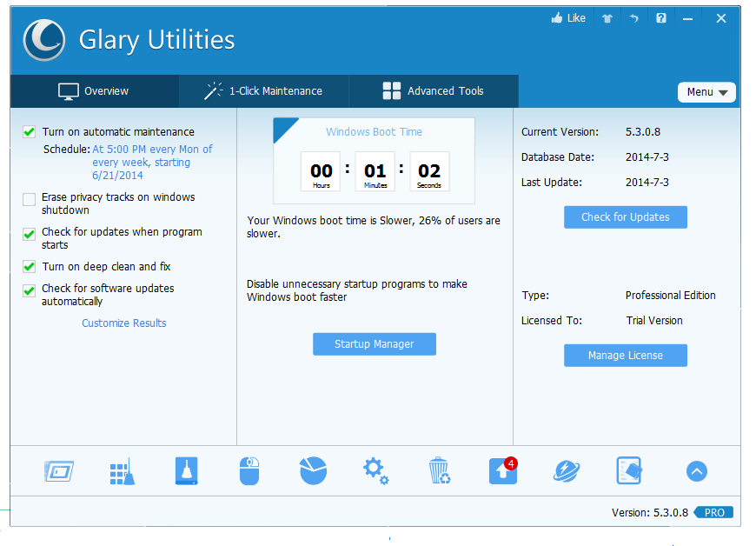This screenshot has height=546, width=756.
Task: Click the Manage License button
Action: point(626,356)
